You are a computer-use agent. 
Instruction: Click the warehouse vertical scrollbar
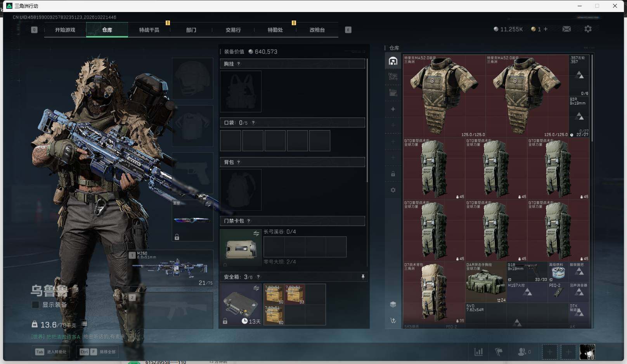click(592, 98)
